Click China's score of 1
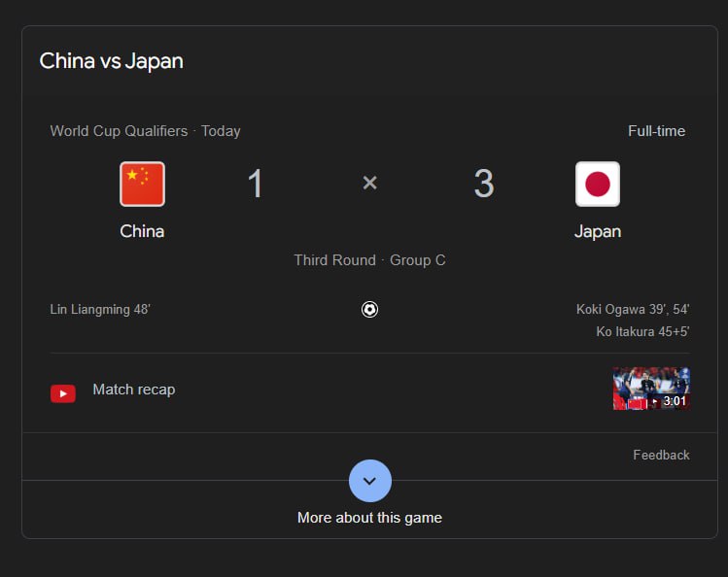 (255, 184)
